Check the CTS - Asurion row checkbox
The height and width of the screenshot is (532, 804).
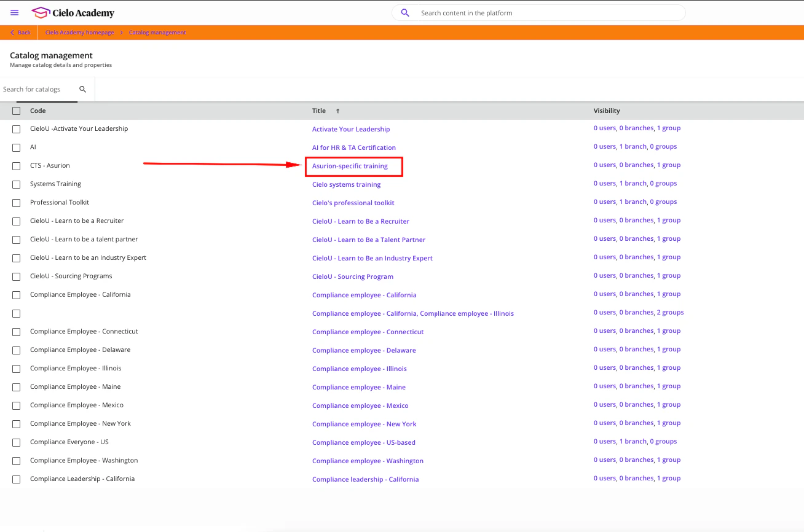click(x=16, y=166)
